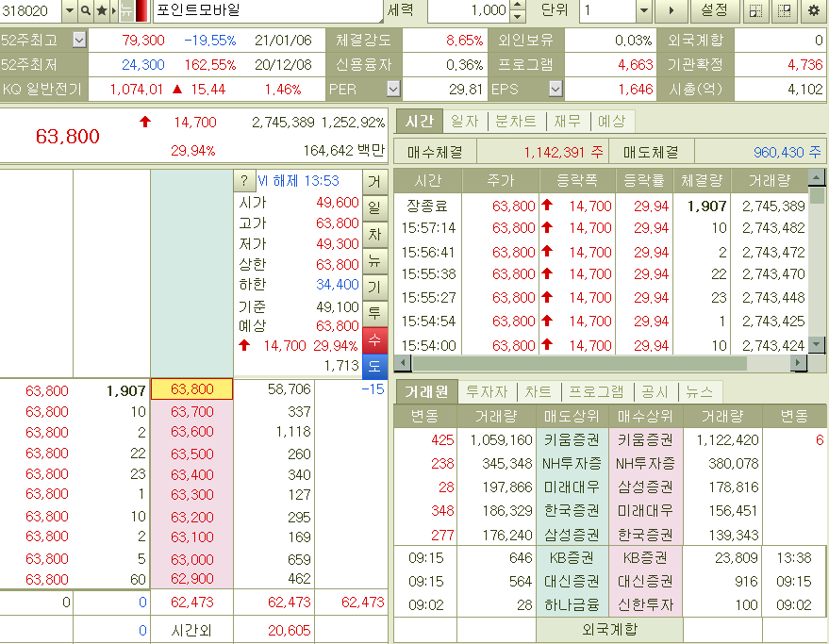Switch to the 예상 tab
829x644 pixels.
612,122
